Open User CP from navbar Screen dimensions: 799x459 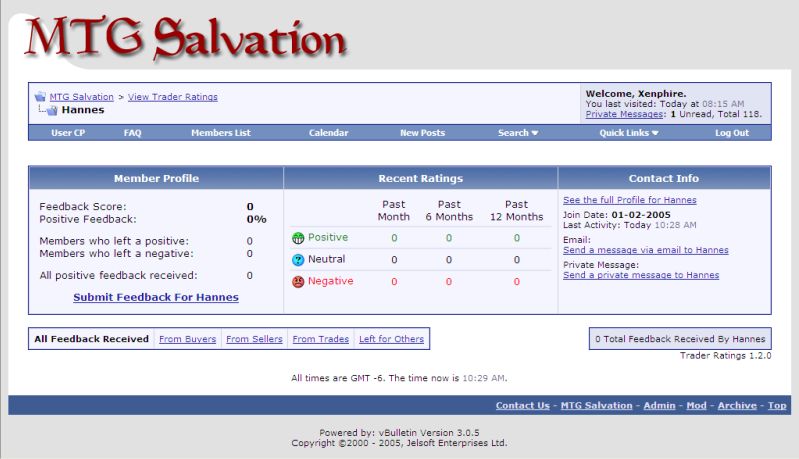(68, 133)
